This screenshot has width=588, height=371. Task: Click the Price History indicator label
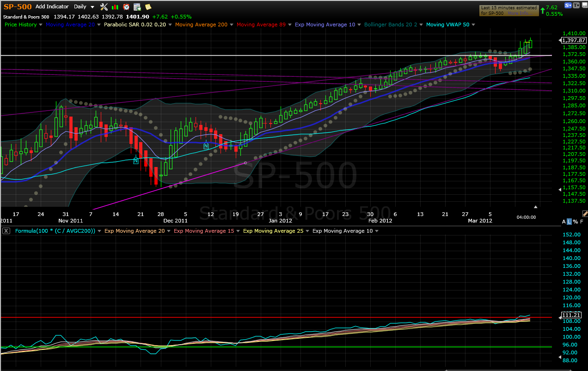(x=21, y=25)
